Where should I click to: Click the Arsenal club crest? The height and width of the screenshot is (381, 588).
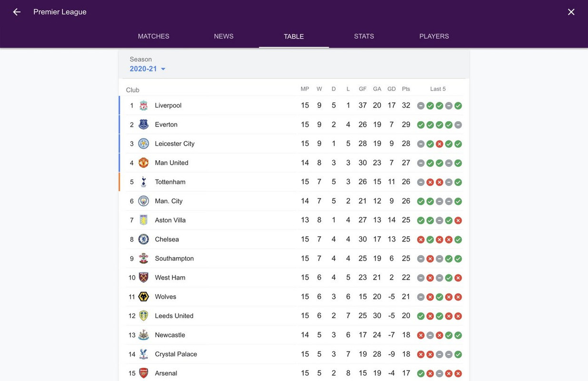143,373
